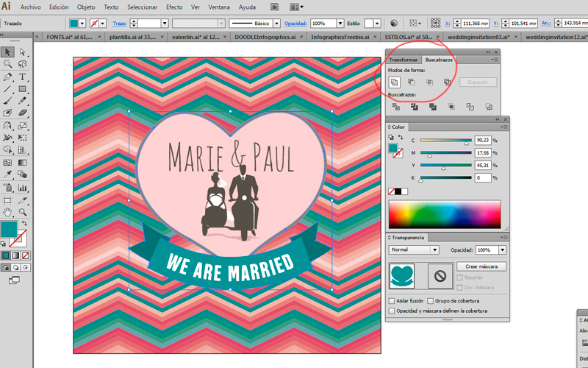Select the Blend tool
The height and width of the screenshot is (368, 588).
(x=23, y=174)
